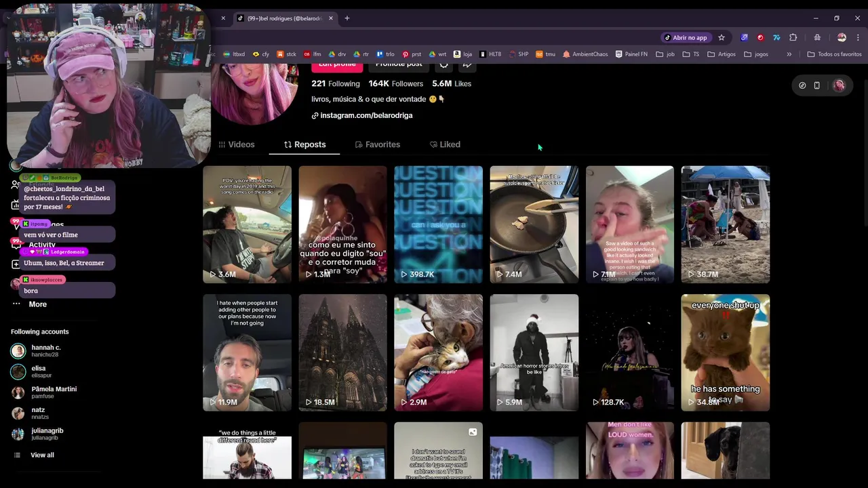
Task: Open the tmu bookmark
Action: pyautogui.click(x=546, y=54)
